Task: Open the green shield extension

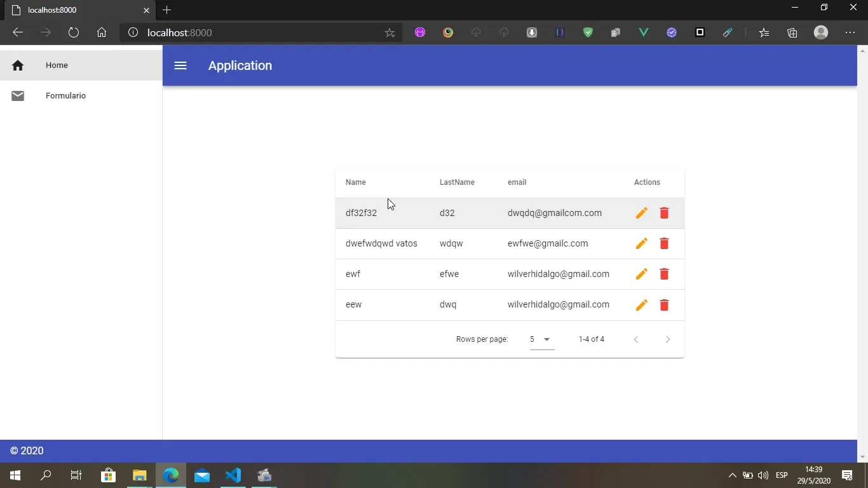Action: point(588,32)
